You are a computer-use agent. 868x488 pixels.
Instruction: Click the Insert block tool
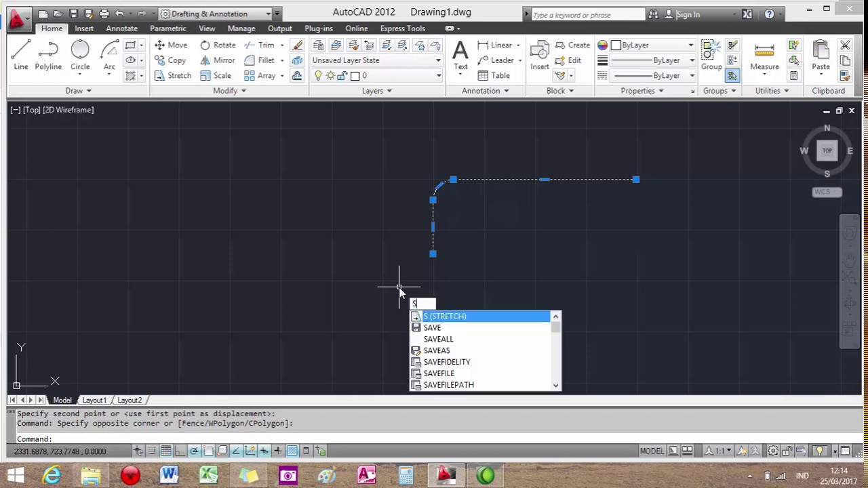pyautogui.click(x=540, y=54)
